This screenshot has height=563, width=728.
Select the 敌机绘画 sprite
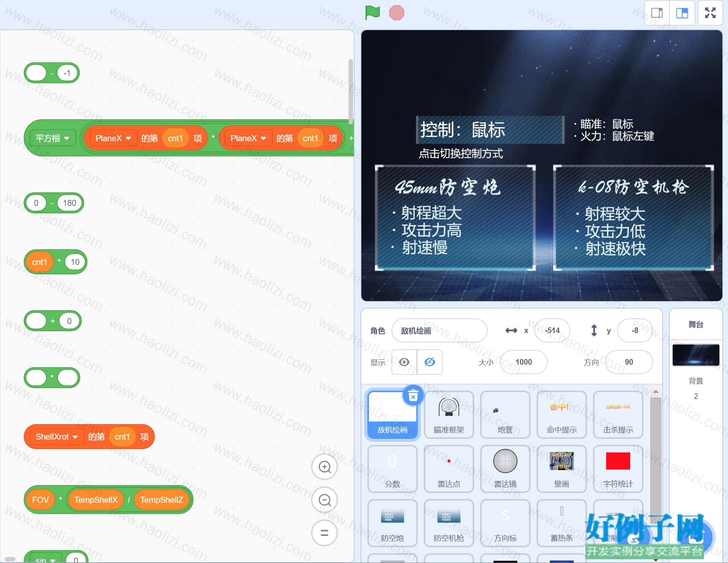tap(393, 415)
